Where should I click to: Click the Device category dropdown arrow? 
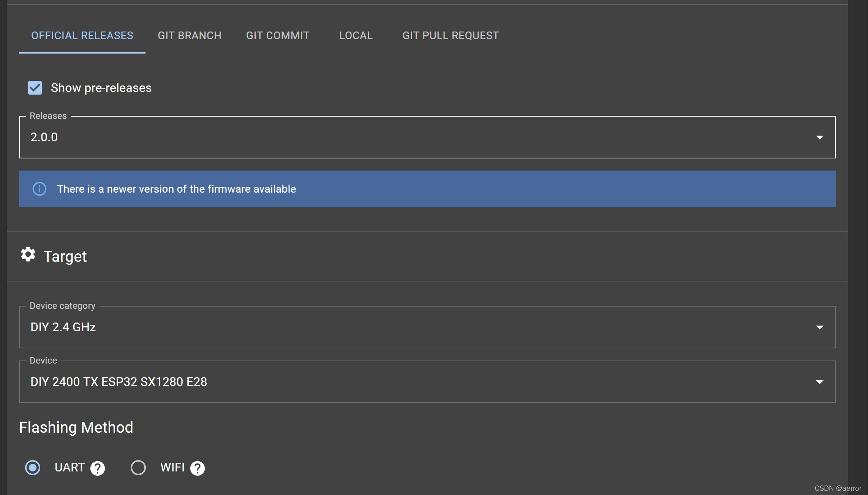pyautogui.click(x=819, y=327)
